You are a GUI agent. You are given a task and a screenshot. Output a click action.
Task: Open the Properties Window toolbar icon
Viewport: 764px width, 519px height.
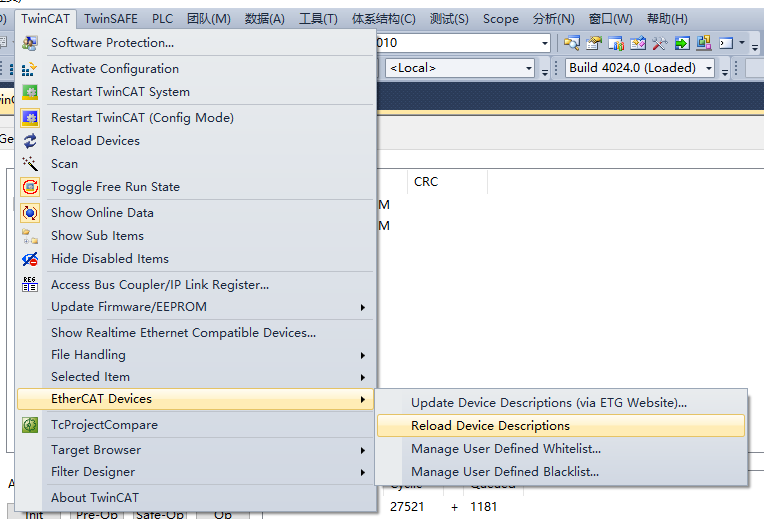click(x=593, y=43)
